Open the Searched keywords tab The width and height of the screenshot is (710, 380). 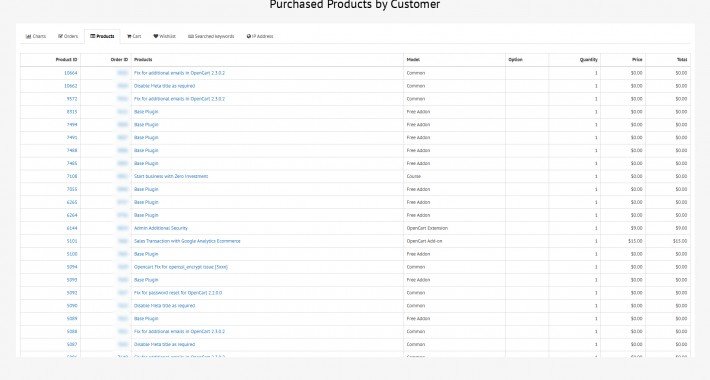pyautogui.click(x=211, y=36)
